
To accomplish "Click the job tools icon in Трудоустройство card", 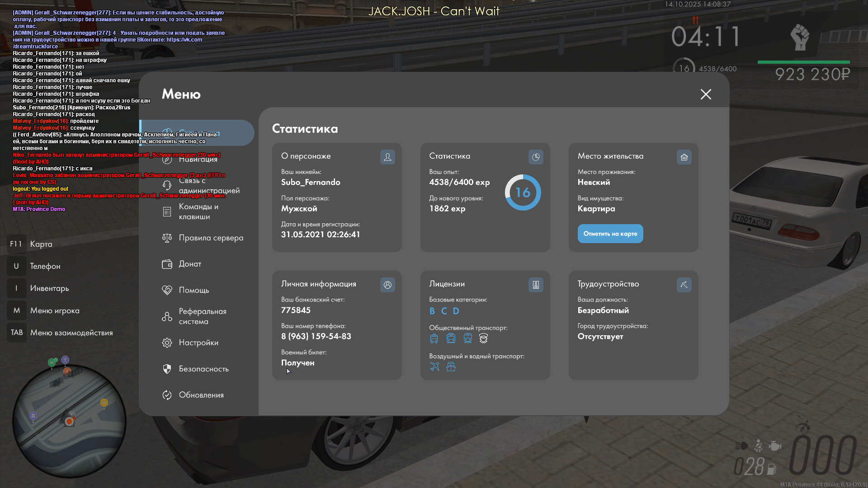I will [x=684, y=285].
